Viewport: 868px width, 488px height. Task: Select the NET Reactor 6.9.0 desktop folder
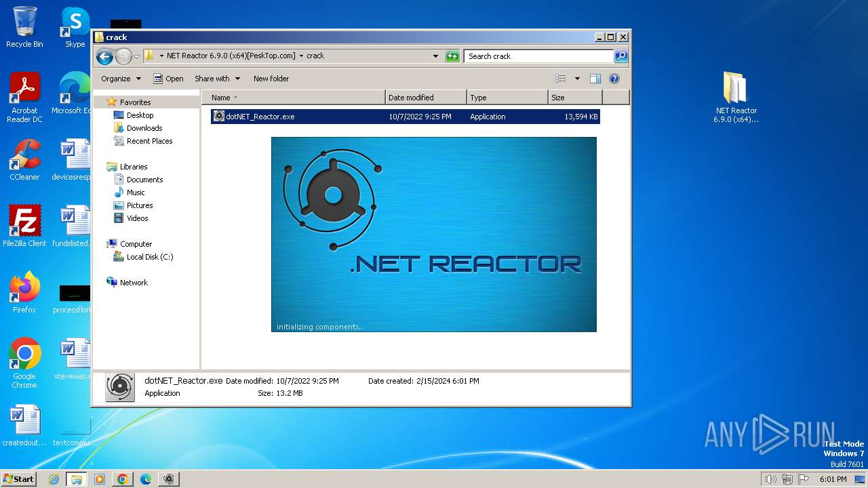pos(736,98)
